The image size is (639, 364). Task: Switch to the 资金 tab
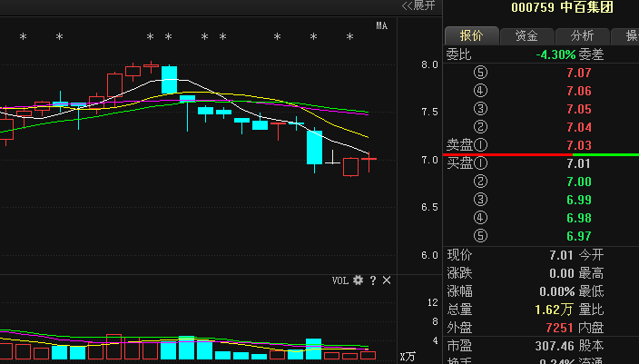click(x=526, y=36)
